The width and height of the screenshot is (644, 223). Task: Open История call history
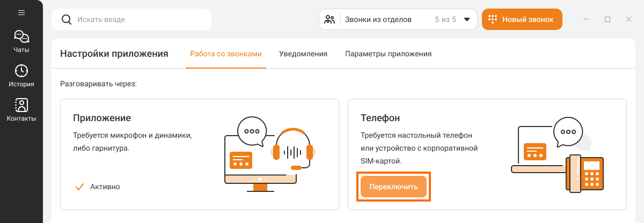21,75
